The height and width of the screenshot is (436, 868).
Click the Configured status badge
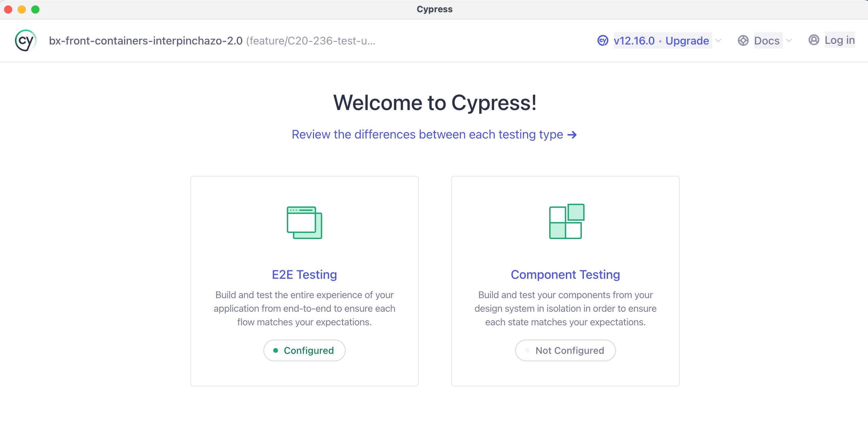point(304,350)
